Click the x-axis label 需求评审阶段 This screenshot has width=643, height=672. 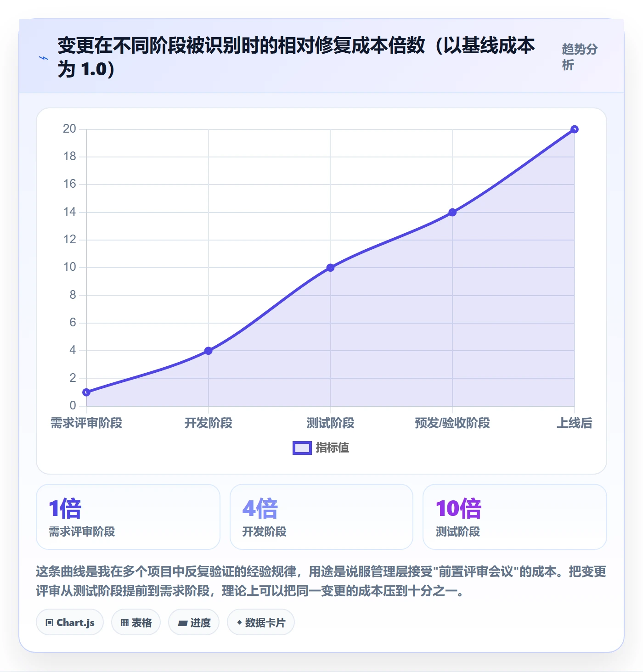pos(86,423)
